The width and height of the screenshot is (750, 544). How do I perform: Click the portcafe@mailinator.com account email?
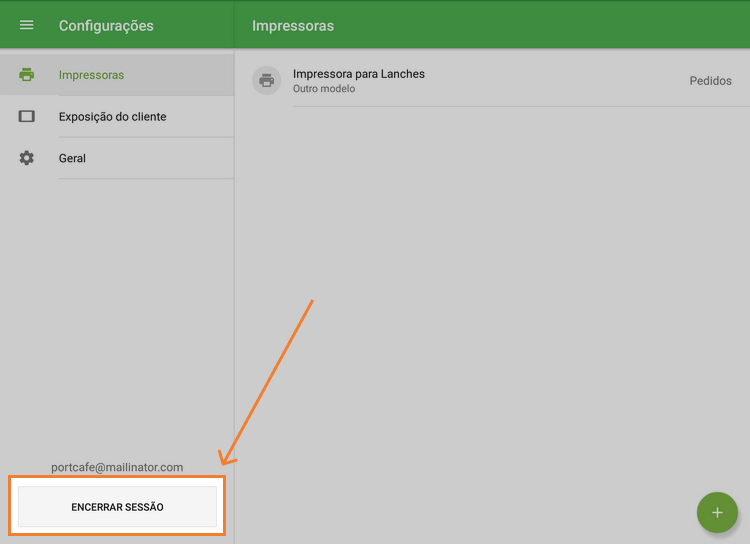pos(117,467)
